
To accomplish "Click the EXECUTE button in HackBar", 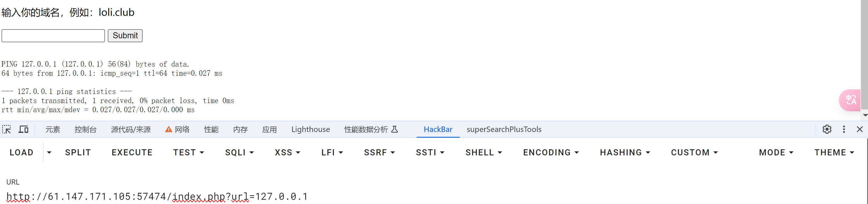I will pyautogui.click(x=132, y=153).
